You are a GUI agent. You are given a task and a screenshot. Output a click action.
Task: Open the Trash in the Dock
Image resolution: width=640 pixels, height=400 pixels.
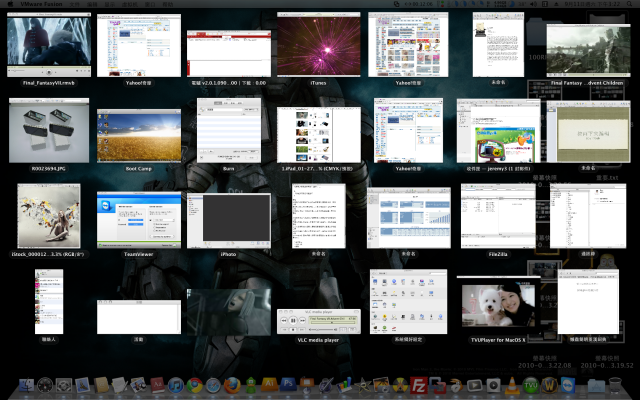point(615,385)
